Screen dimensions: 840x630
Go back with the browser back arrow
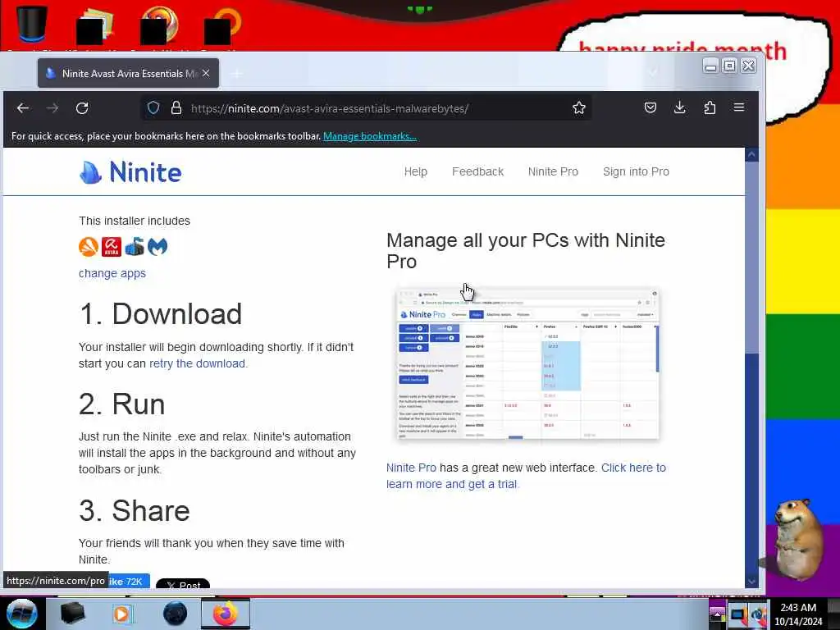tap(22, 108)
